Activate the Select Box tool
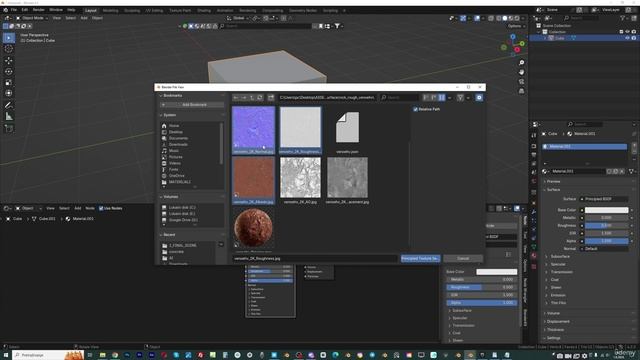The image size is (640, 360). click(x=9, y=38)
